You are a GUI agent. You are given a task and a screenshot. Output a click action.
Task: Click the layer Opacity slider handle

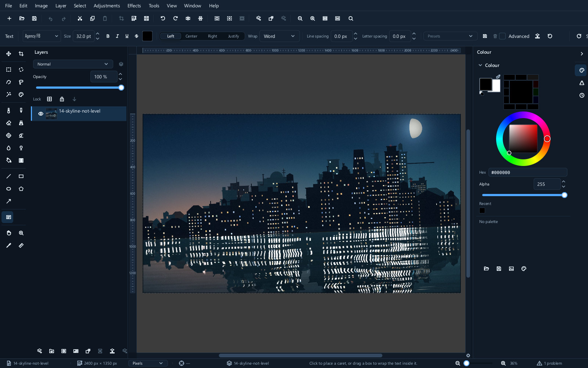[x=121, y=88]
